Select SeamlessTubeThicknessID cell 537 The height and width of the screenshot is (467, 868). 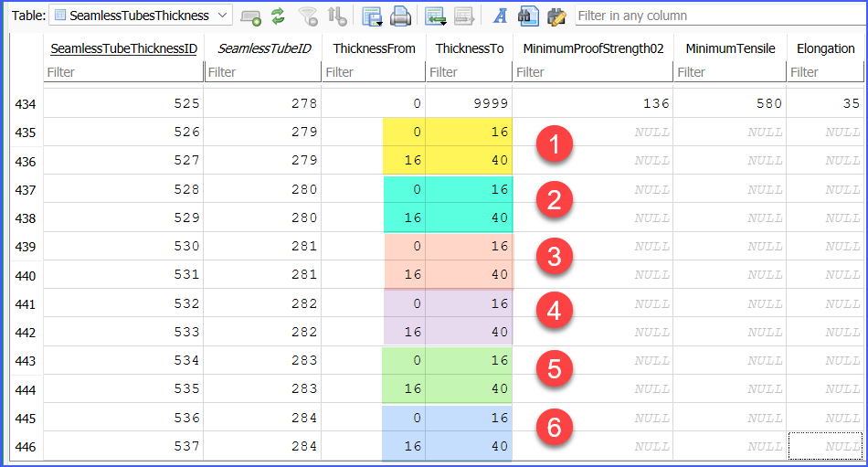coord(124,446)
